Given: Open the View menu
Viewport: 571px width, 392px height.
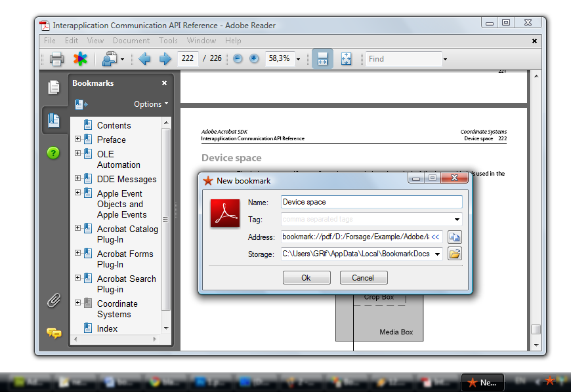Looking at the screenshot, I should (95, 41).
